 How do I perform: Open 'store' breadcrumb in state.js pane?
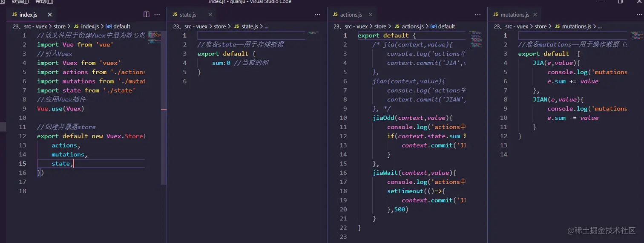coord(220,26)
